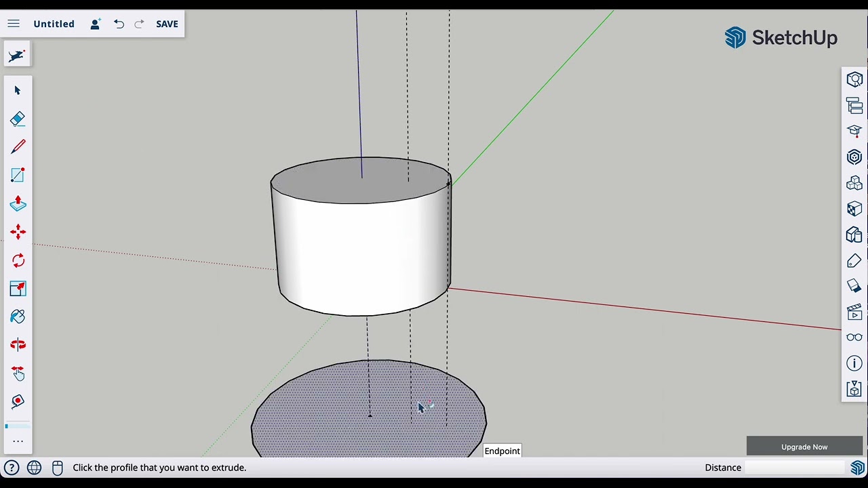Click the add user share icon
Image resolution: width=868 pixels, height=488 pixels.
[x=96, y=24]
